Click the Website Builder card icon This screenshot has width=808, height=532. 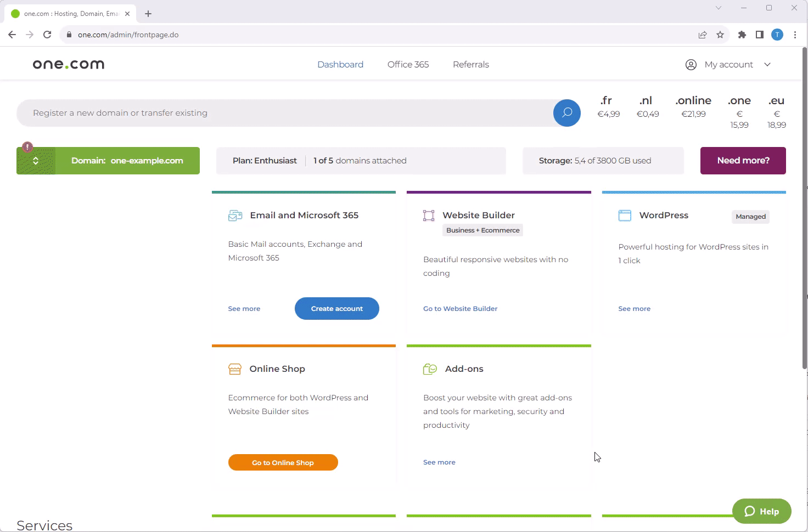coord(429,216)
